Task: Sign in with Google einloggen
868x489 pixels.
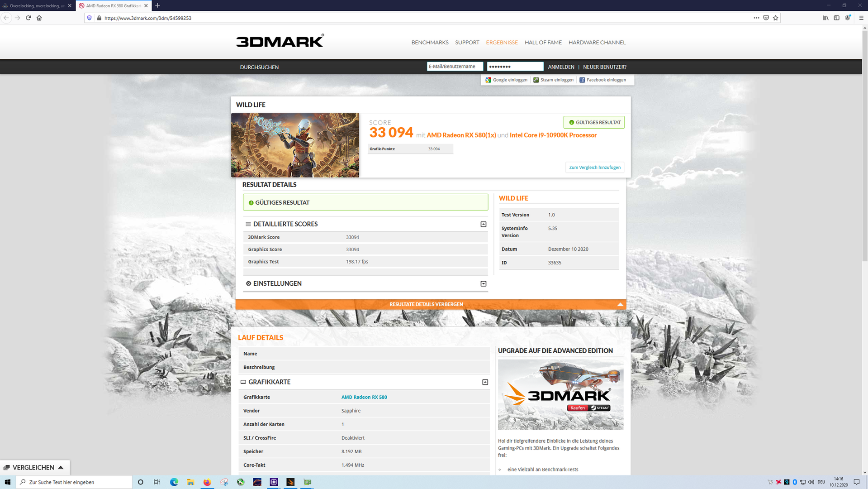Action: (506, 80)
